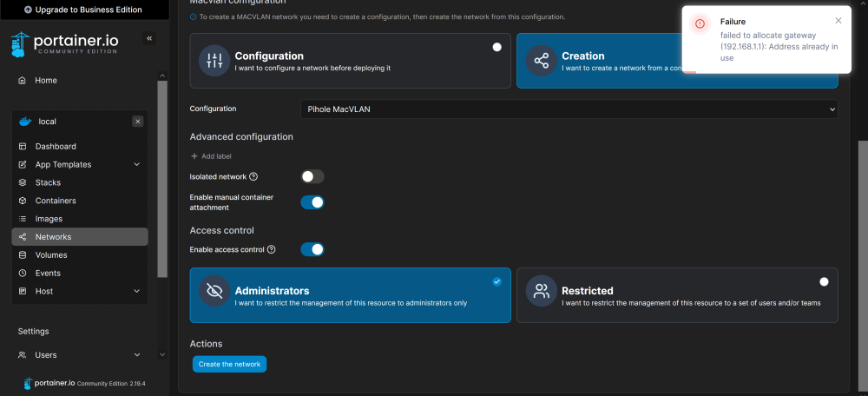Open the Pihole MacVLAN configuration dropdown
The image size is (868, 396).
point(569,109)
